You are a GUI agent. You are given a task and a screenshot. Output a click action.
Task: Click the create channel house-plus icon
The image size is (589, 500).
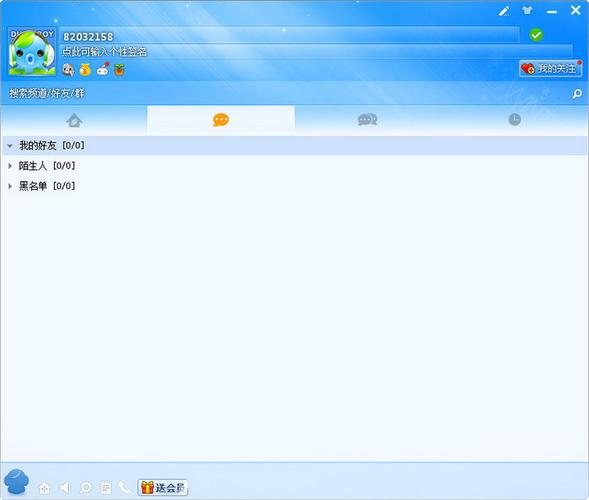pos(44,488)
